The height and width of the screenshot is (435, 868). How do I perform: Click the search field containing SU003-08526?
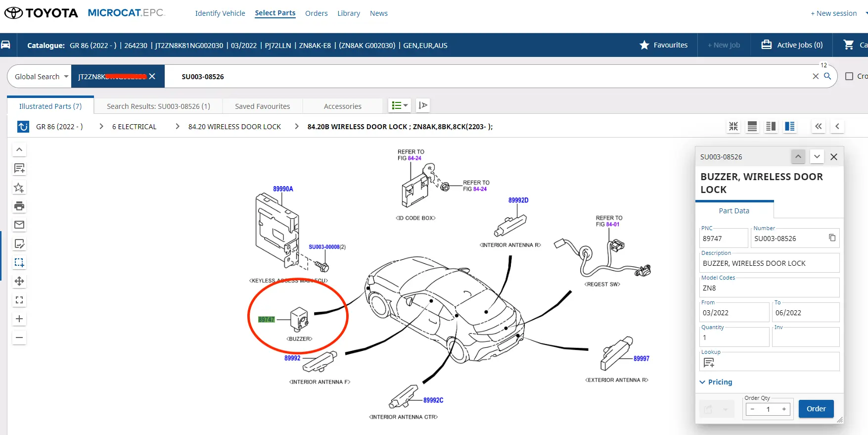pos(487,77)
